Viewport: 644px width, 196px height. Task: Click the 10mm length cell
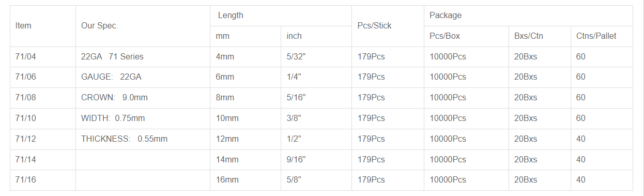[x=246, y=118]
